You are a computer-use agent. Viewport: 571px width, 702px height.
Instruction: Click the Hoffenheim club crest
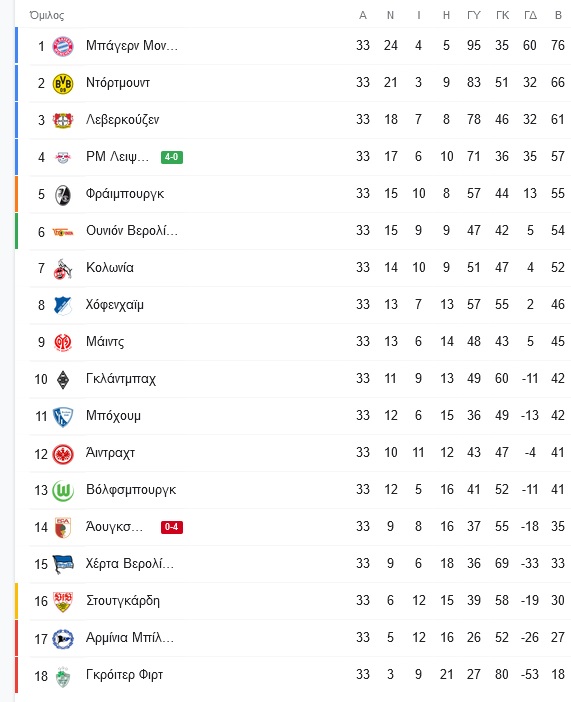coord(63,305)
